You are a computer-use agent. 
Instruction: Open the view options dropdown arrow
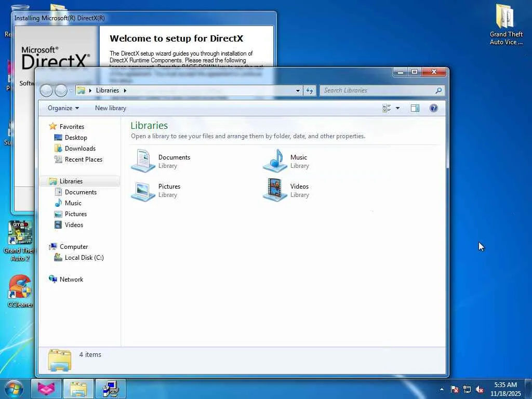(x=397, y=108)
